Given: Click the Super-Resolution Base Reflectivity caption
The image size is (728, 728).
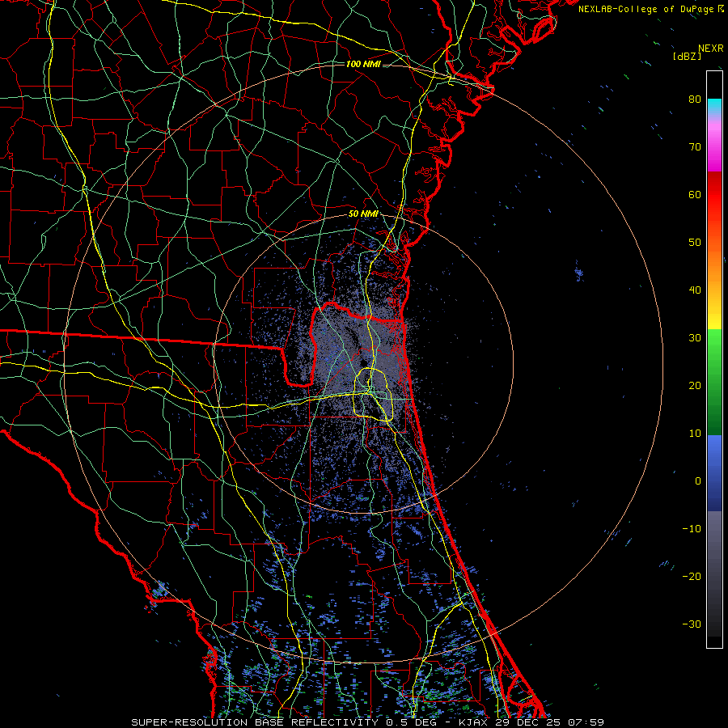Looking at the screenshot, I should point(367,722).
